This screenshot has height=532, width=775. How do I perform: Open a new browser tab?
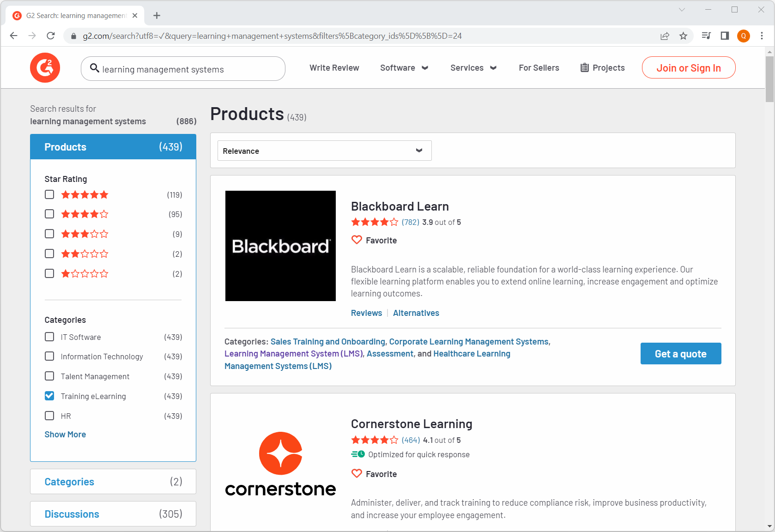[157, 16]
